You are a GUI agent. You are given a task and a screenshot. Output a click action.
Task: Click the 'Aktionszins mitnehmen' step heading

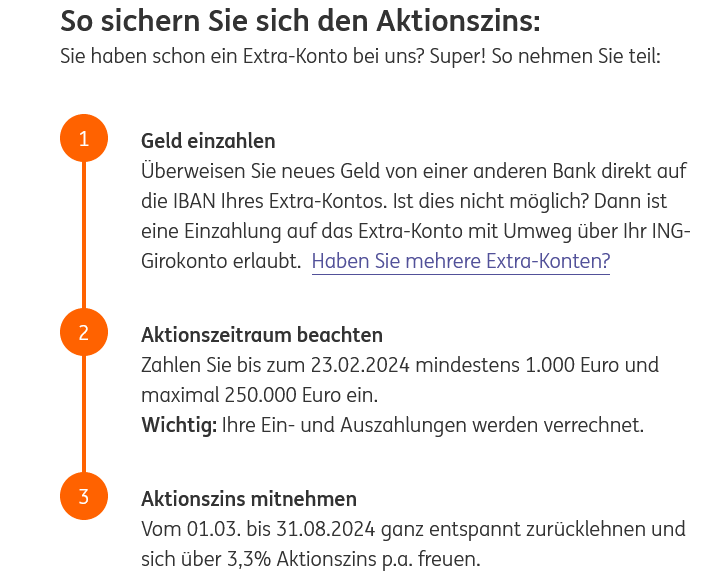249,499
